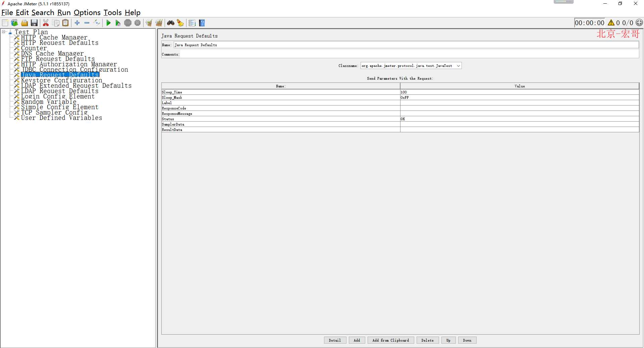Click the Copy icon in toolbar

(56, 23)
